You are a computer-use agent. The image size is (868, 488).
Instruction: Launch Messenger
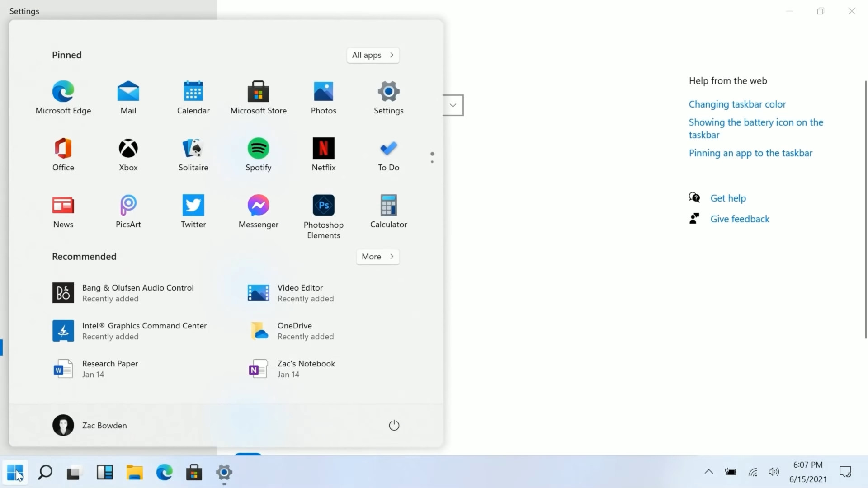coord(259,211)
